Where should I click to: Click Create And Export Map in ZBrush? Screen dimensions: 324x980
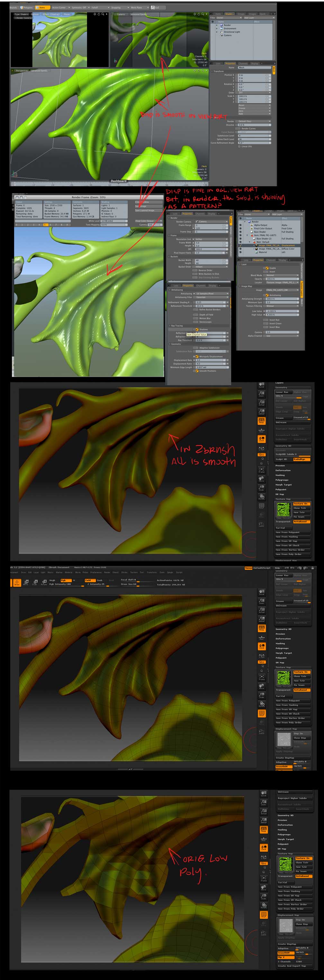[295, 966]
